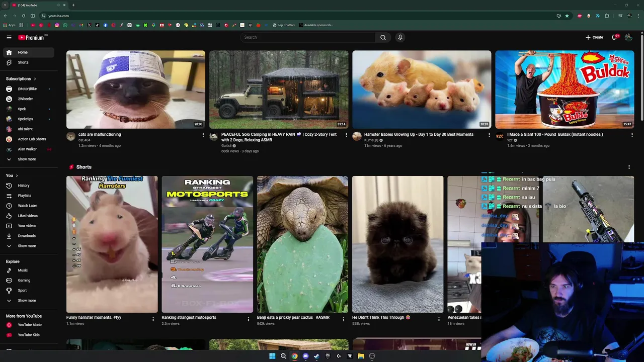Show more Explore categories
Image resolution: width=644 pixels, height=362 pixels.
(x=28, y=301)
